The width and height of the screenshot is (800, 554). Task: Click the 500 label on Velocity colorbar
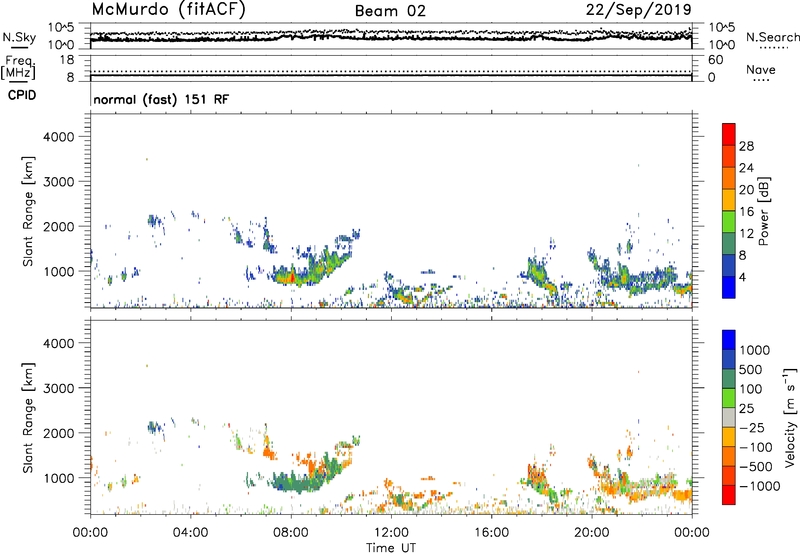(x=751, y=370)
